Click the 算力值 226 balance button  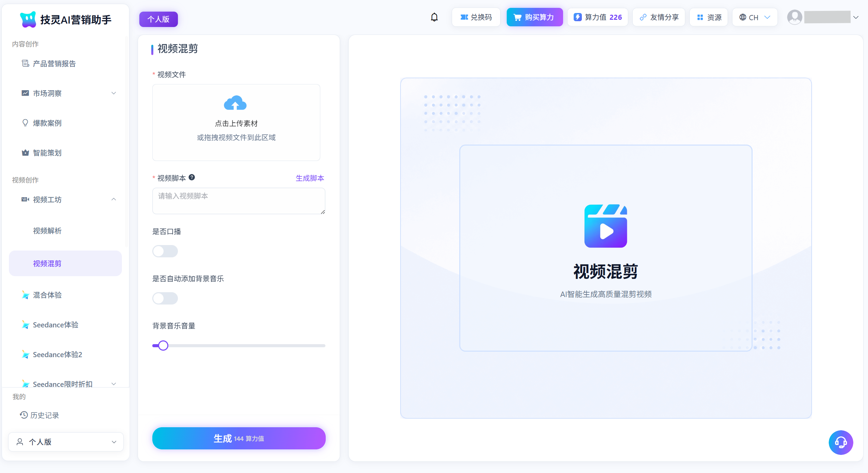tap(598, 17)
